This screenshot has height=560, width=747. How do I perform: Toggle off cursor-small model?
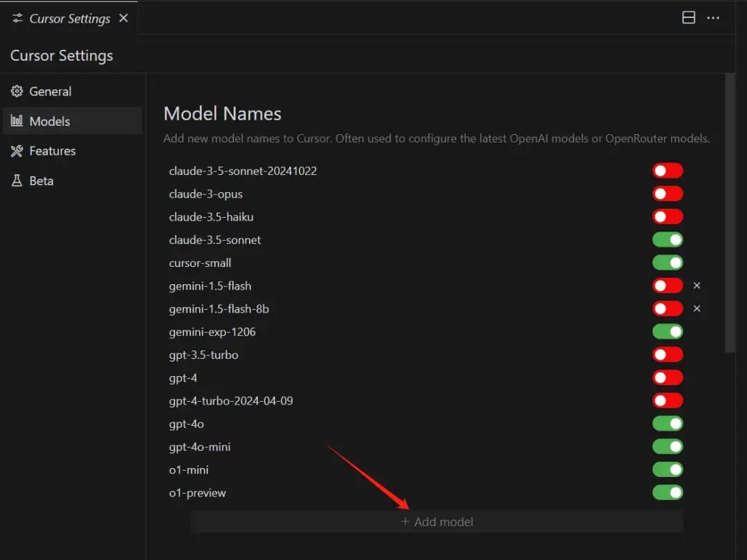[667, 263]
